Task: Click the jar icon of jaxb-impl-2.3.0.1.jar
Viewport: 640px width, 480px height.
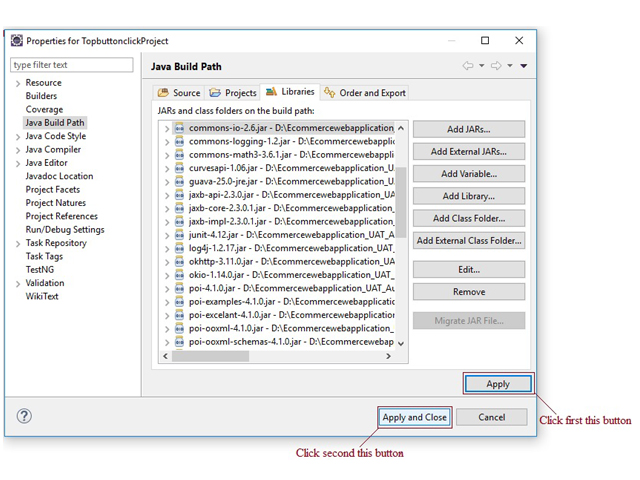Action: 180,222
